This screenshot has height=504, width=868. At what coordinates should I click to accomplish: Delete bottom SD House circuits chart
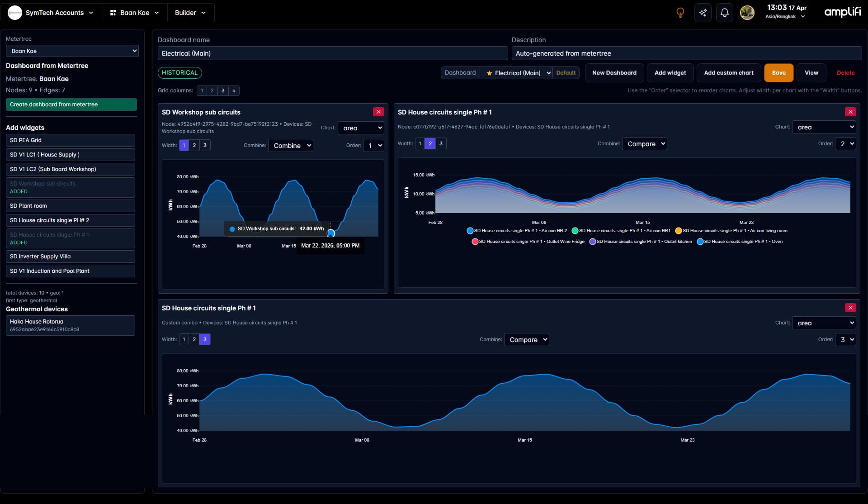click(x=850, y=308)
